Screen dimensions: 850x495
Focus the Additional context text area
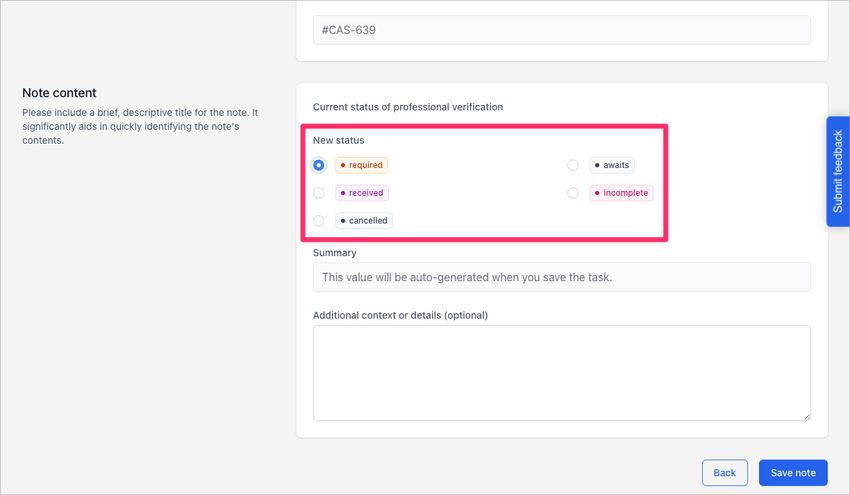561,372
